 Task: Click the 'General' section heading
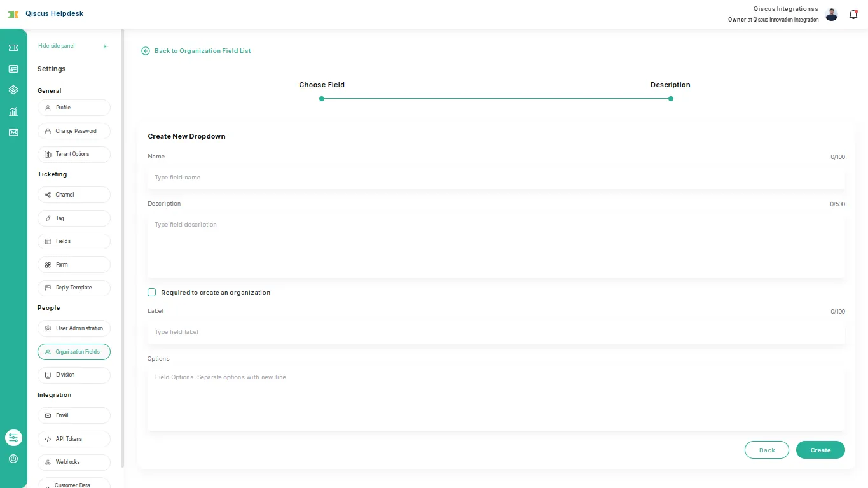[49, 91]
